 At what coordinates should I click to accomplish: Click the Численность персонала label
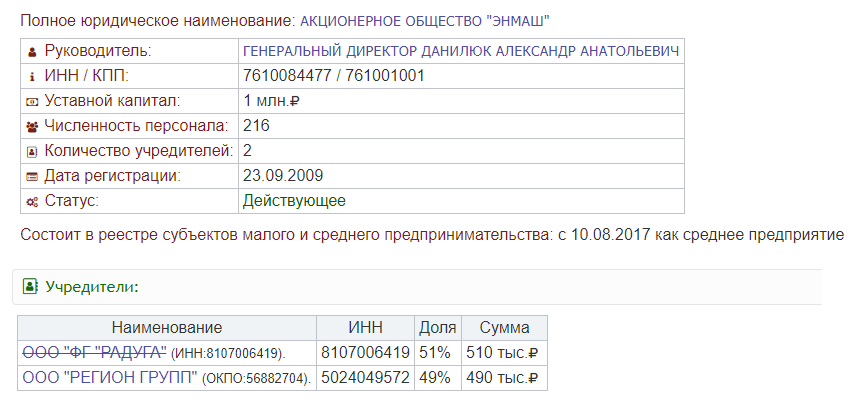(x=137, y=126)
